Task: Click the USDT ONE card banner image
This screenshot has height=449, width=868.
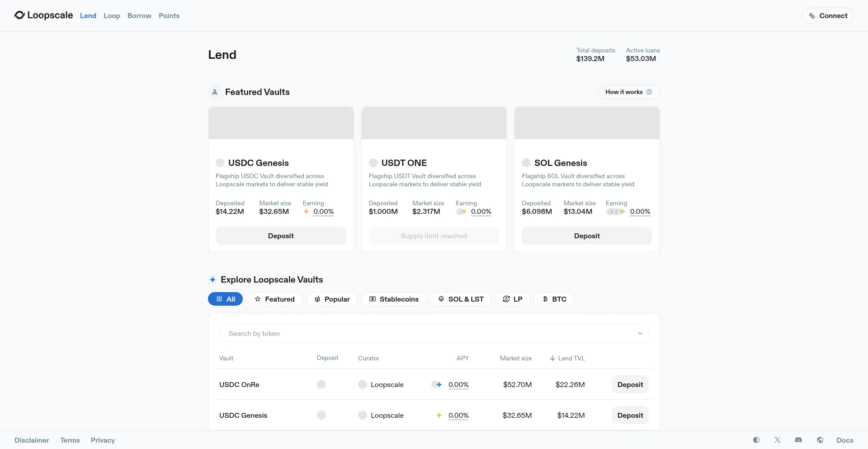Action: [x=434, y=123]
